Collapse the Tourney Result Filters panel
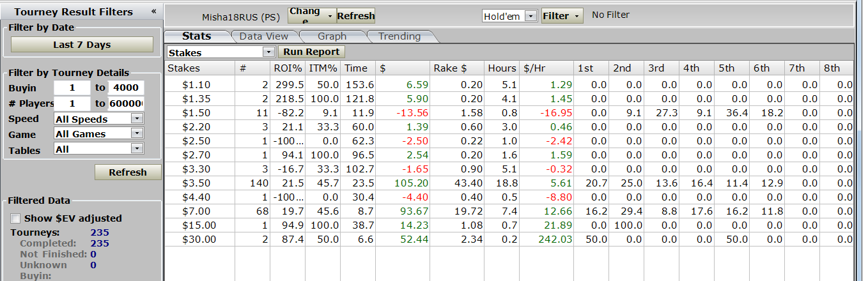Image resolution: width=868 pixels, height=281 pixels. click(153, 11)
